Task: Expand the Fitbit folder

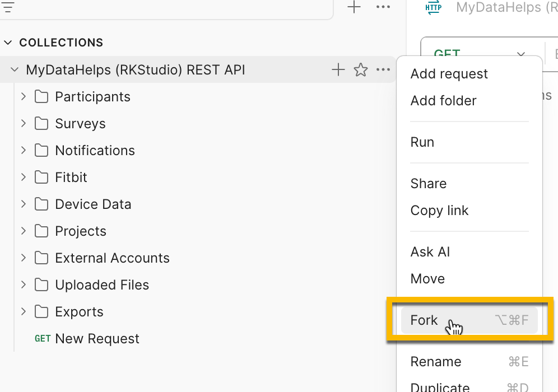Action: [24, 177]
